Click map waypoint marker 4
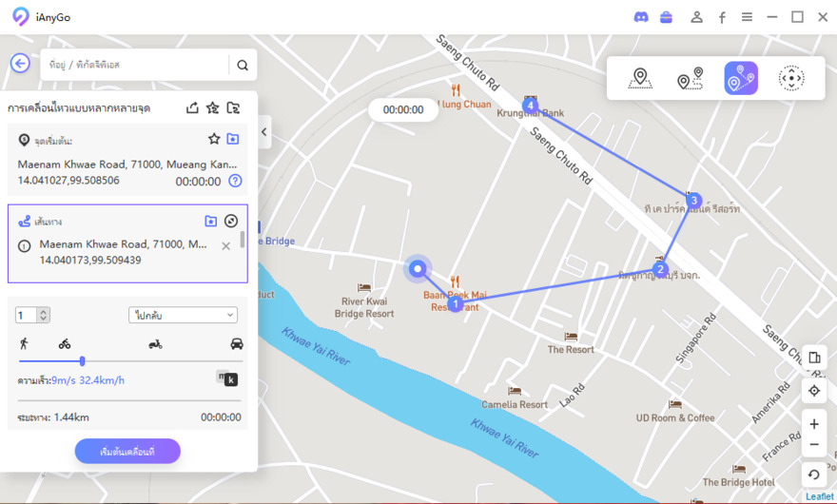Viewport: 837px width, 504px height. 530,106
